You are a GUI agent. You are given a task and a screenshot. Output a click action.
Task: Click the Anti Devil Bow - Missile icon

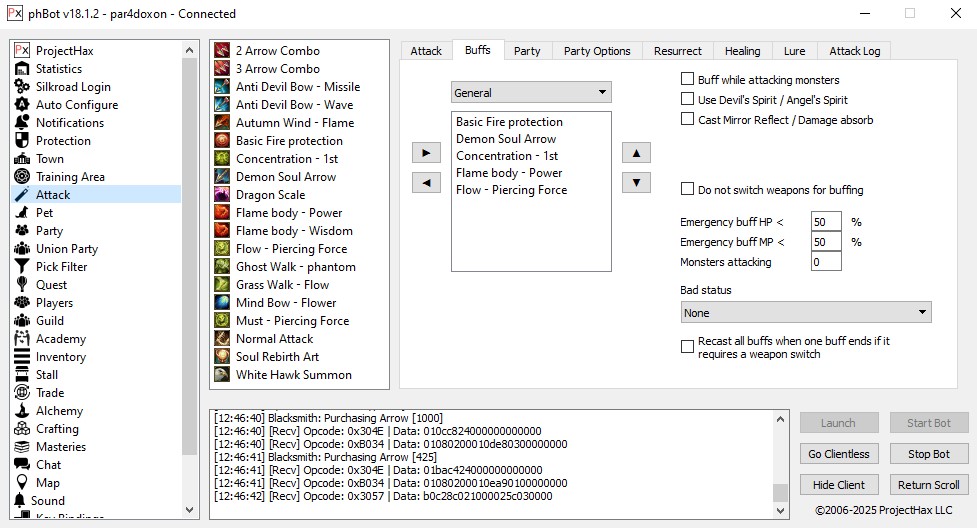(x=222, y=87)
